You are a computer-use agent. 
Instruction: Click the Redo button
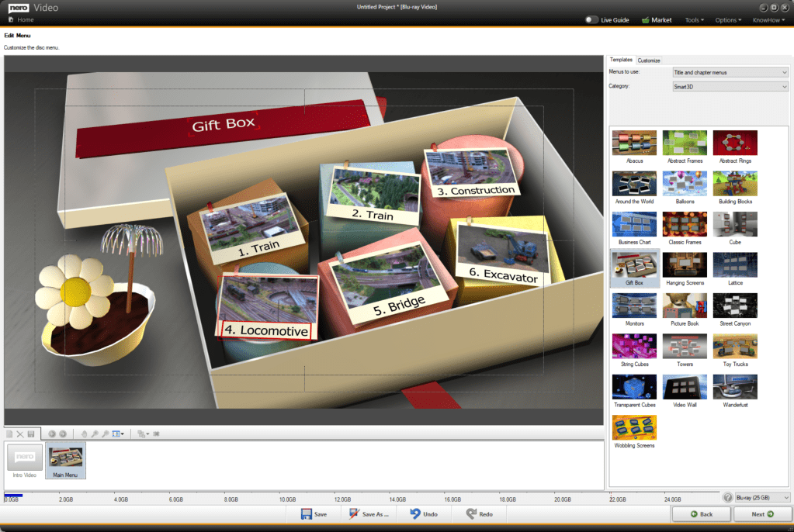click(x=479, y=514)
